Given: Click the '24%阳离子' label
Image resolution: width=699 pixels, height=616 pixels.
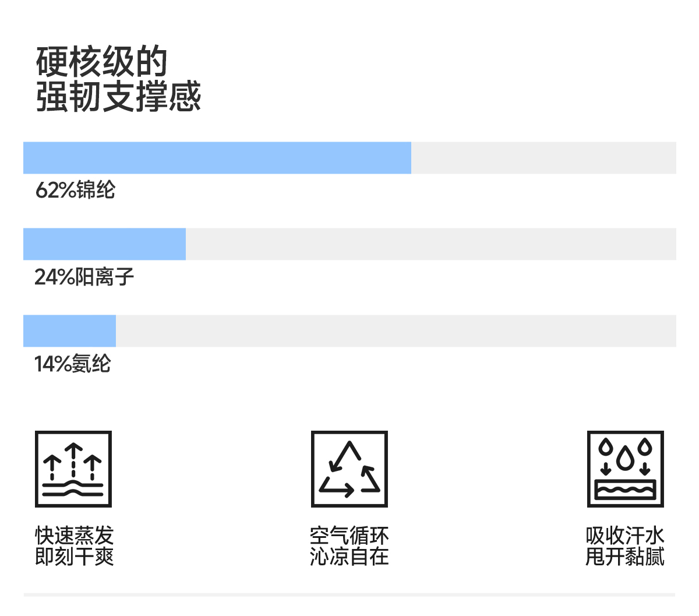Looking at the screenshot, I should pyautogui.click(x=84, y=277).
